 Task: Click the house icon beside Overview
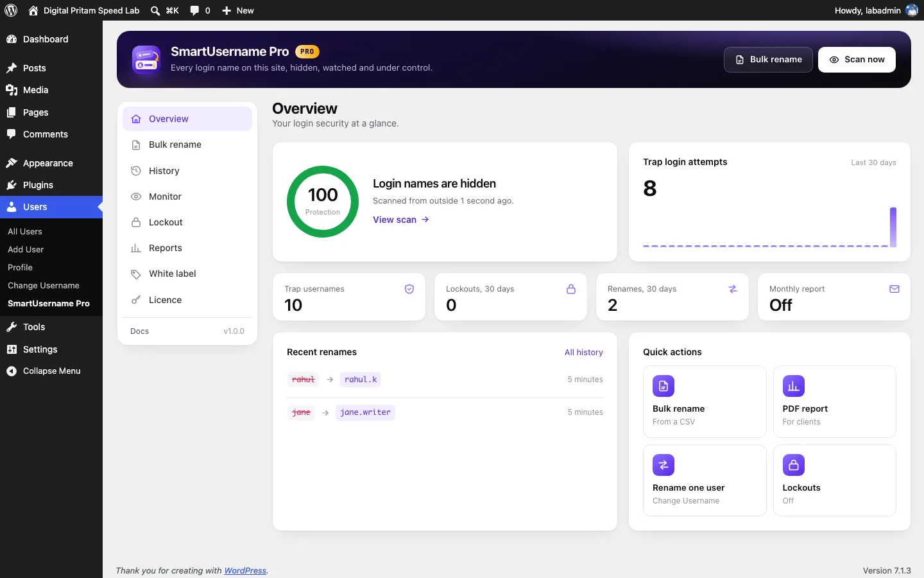click(x=136, y=119)
